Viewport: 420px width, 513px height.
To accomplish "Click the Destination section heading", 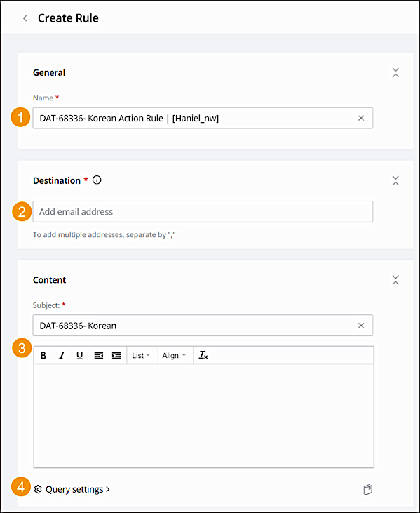I will pyautogui.click(x=57, y=180).
